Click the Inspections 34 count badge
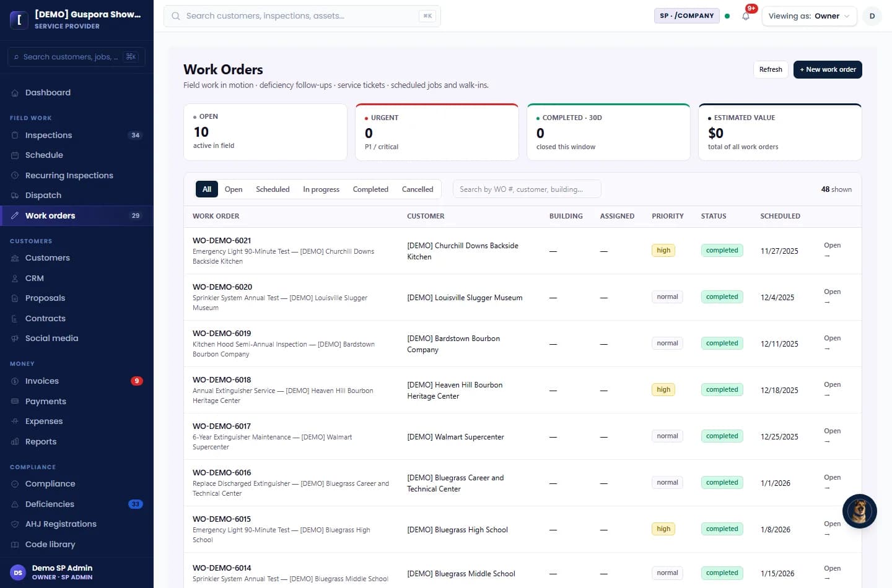 136,136
